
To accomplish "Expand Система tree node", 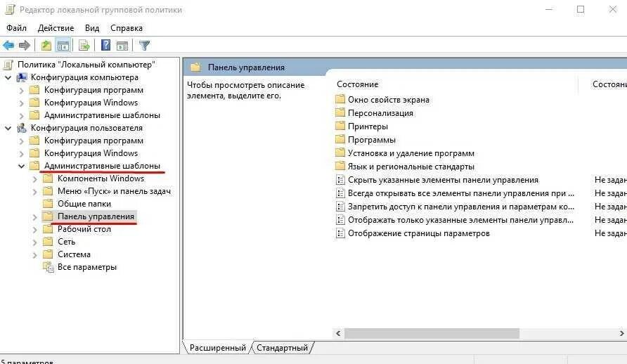I will pyautogui.click(x=34, y=255).
